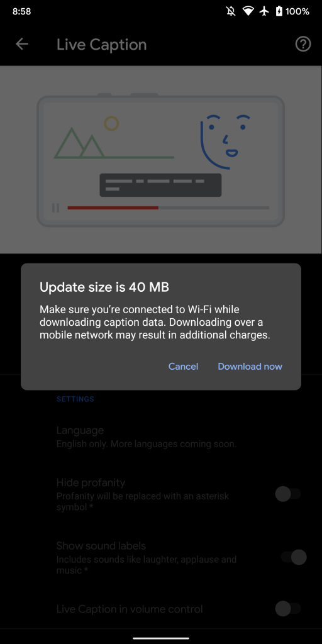Tap the bottom navigation gesture bar
The height and width of the screenshot is (644, 322).
point(161,638)
